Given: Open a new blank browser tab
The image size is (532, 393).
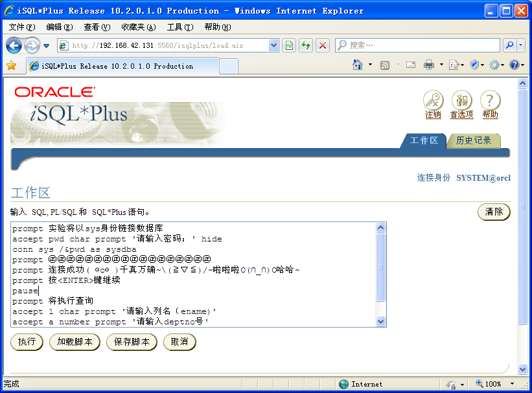Looking at the screenshot, I should pos(229,66).
